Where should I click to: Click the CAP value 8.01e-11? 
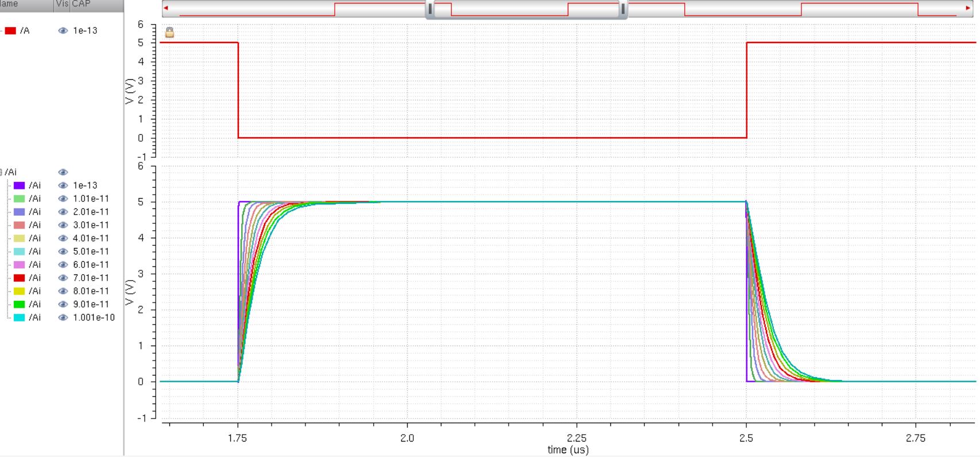[x=91, y=291]
